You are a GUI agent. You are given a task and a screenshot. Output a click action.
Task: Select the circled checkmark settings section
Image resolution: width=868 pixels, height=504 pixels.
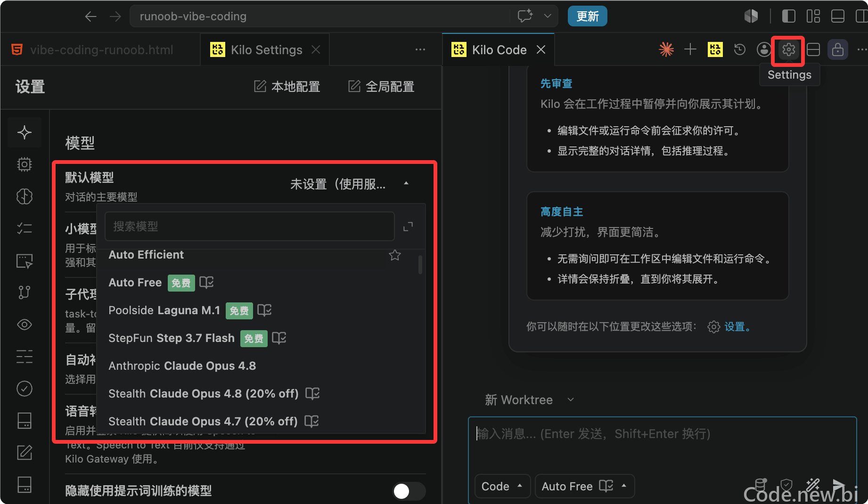pyautogui.click(x=25, y=389)
